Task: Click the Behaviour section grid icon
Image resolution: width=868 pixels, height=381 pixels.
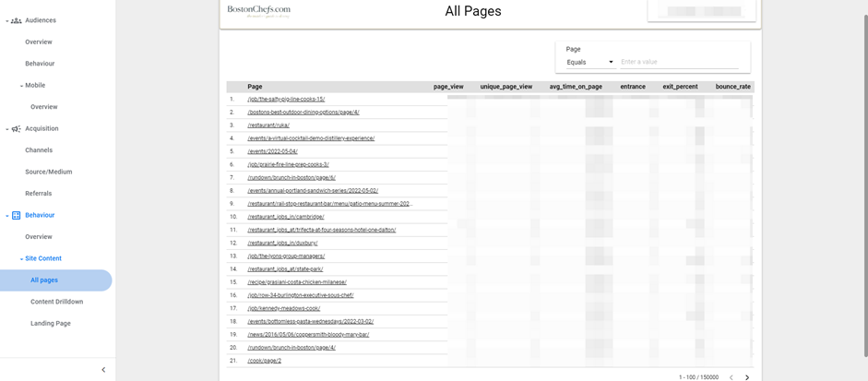Action: click(x=16, y=215)
